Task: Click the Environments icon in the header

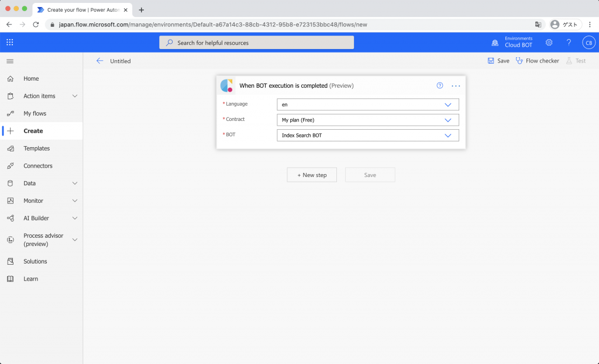Action: point(495,42)
